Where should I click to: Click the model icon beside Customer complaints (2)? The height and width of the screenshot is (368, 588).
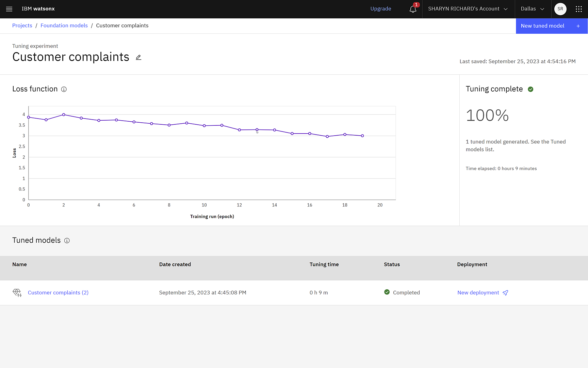[17, 292]
